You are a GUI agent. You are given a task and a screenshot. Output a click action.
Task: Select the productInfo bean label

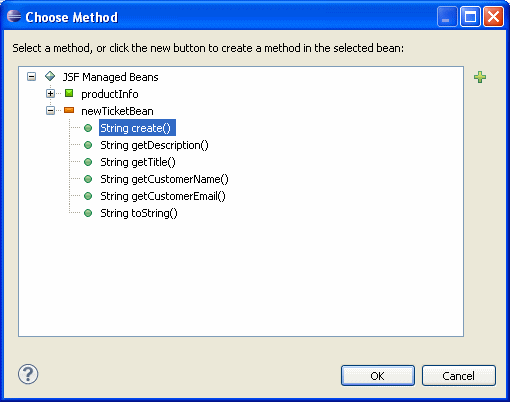[x=110, y=94]
